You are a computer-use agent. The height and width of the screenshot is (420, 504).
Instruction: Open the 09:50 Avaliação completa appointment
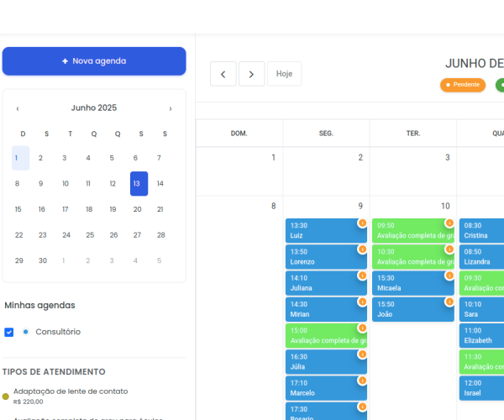pos(413,231)
